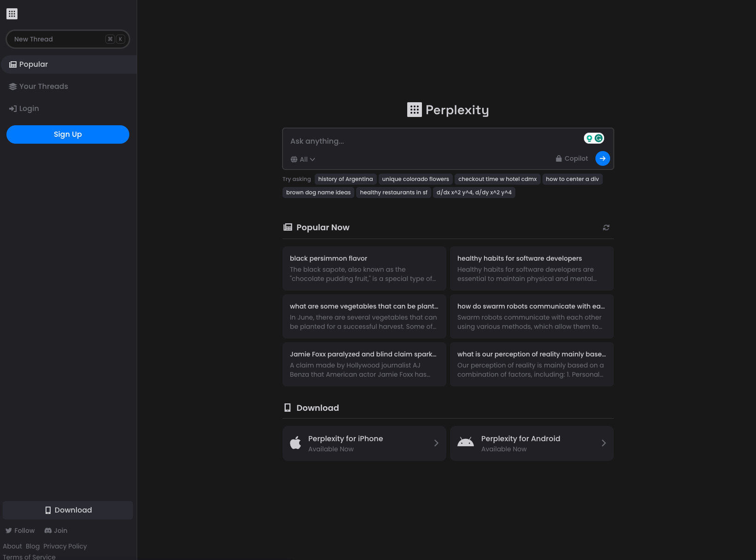Select unique colorado flowers suggestion
Screen dimensions: 756x560
click(416, 179)
